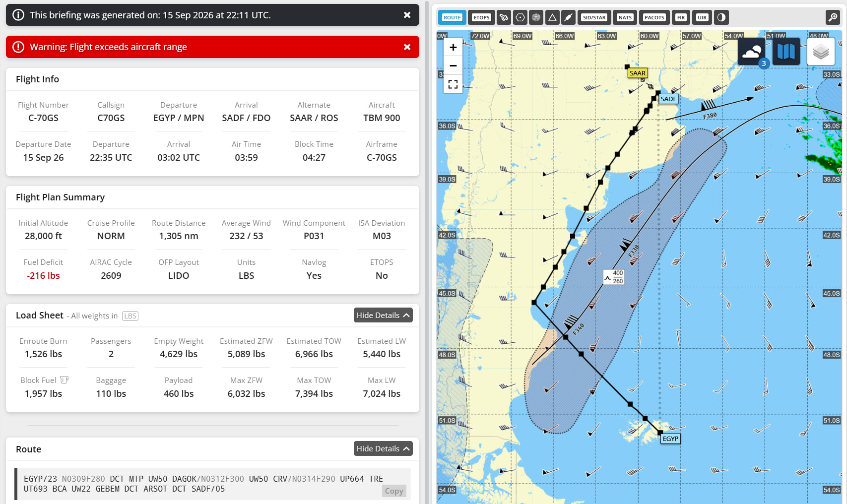Screen dimensions: 847x504
Task: Enter fullscreen map view
Action: point(453,84)
